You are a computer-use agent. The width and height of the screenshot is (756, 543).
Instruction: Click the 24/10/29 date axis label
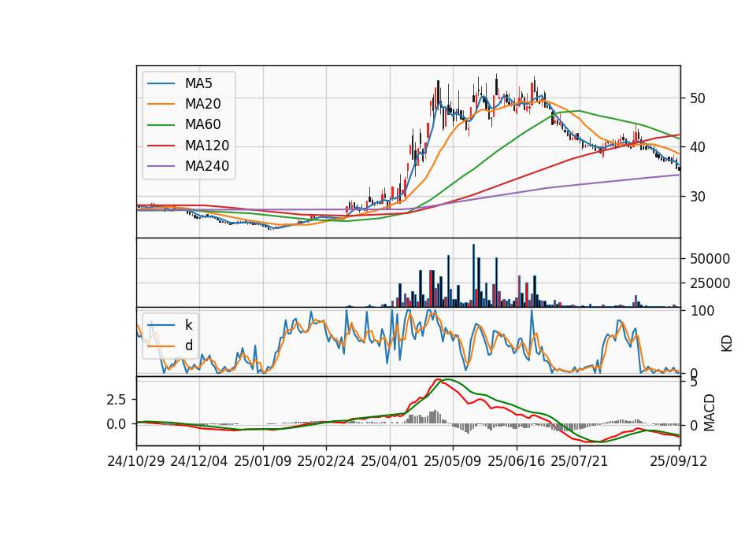(x=136, y=461)
